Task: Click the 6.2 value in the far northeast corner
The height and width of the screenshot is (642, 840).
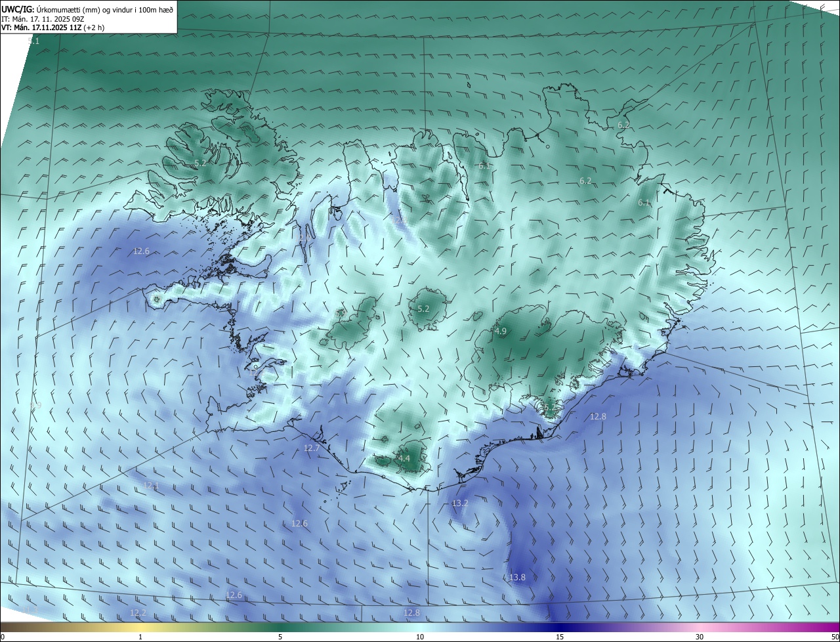Action: pos(623,125)
